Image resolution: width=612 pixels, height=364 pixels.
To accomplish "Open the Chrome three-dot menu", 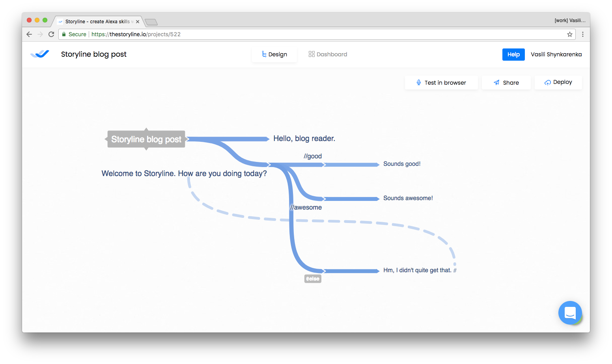I will (582, 34).
